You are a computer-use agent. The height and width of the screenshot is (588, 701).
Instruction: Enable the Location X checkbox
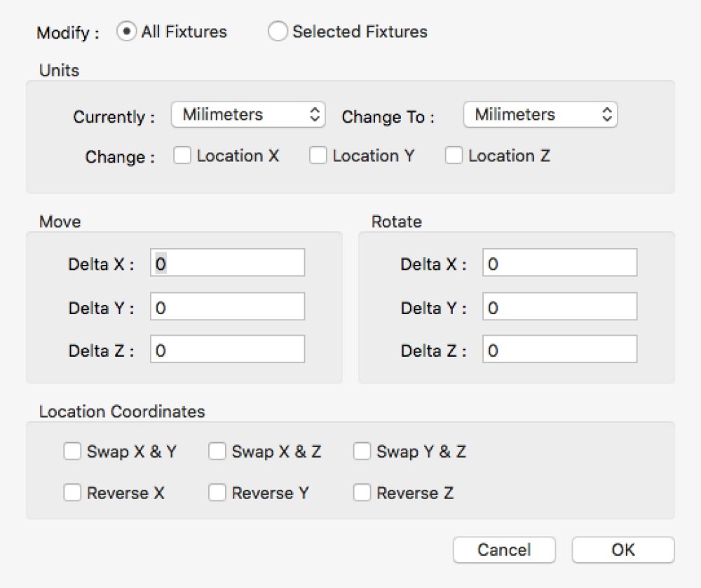click(182, 156)
